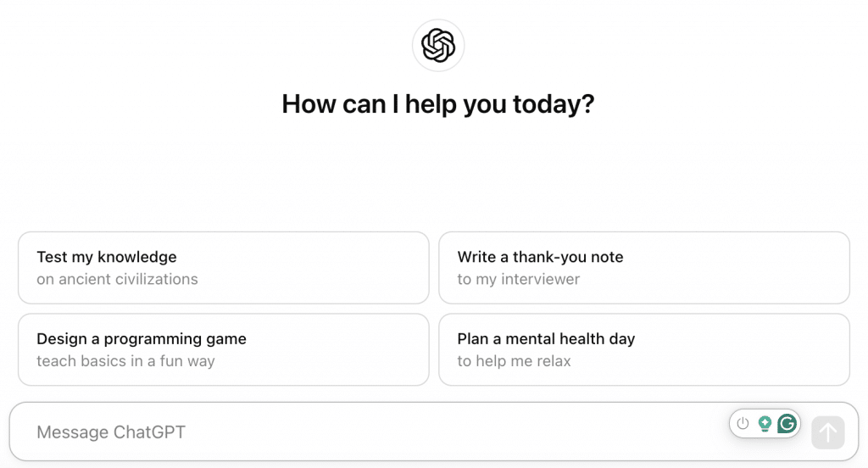Turn off the extension via the power symbol

coord(743,424)
